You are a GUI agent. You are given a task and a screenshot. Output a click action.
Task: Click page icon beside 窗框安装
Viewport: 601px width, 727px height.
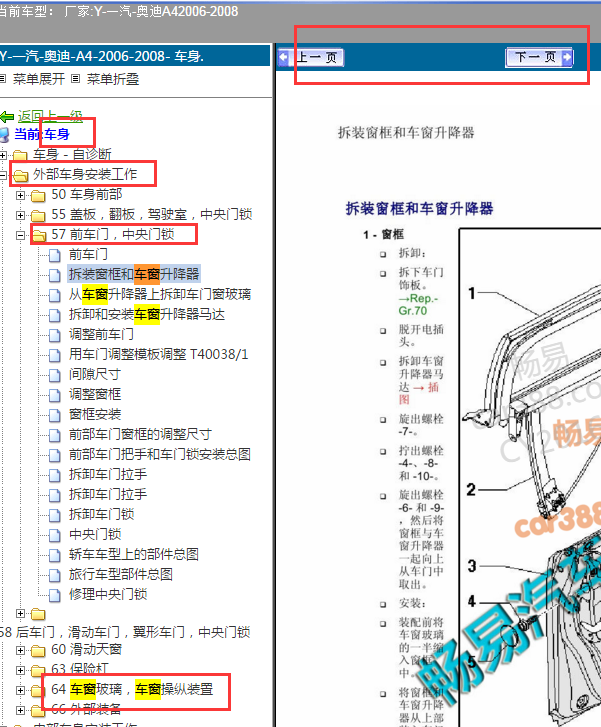(55, 415)
